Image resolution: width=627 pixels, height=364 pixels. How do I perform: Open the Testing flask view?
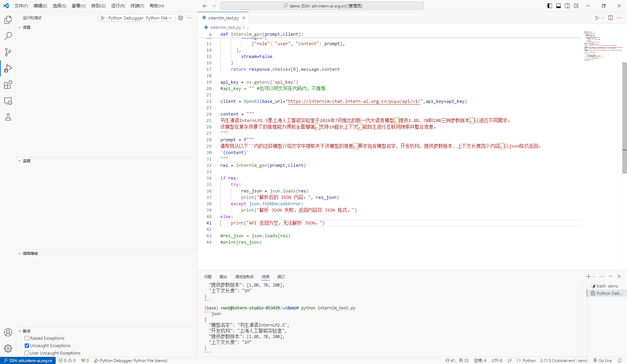pyautogui.click(x=8, y=117)
